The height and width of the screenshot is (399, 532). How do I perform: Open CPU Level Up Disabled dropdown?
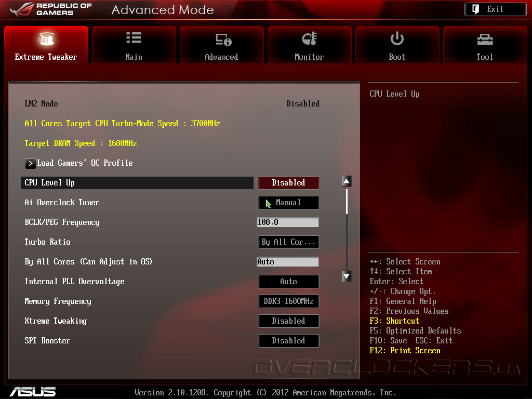(289, 183)
